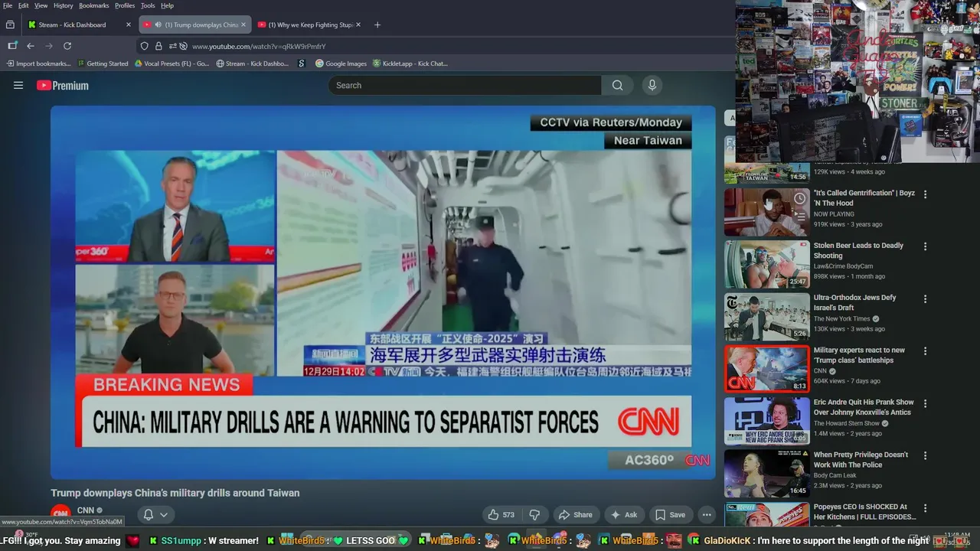Close the Trump downplays China tab

[243, 24]
